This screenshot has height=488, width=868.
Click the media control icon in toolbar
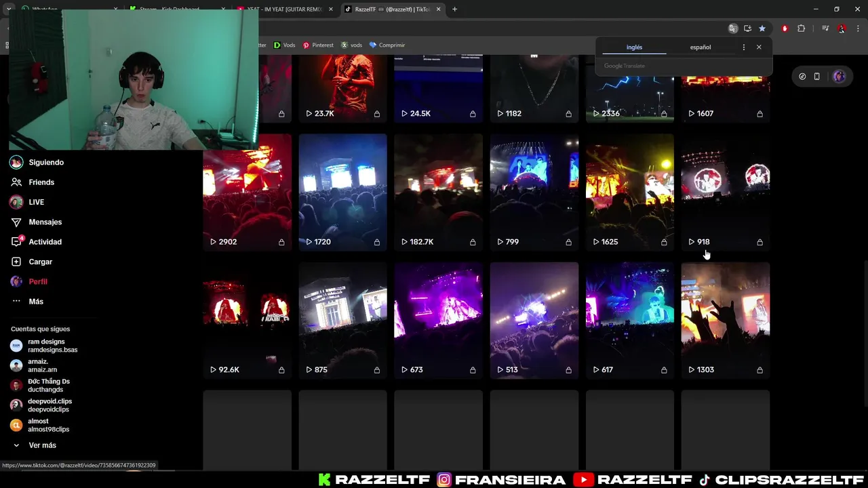[825, 28]
